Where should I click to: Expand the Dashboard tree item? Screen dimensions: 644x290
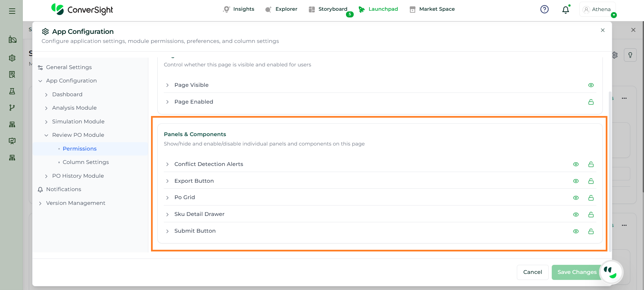pos(46,95)
